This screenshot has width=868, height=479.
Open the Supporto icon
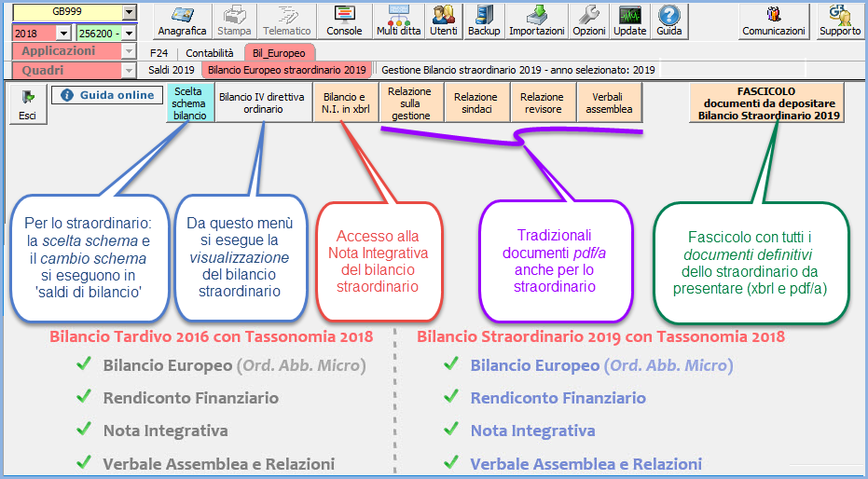(840, 21)
